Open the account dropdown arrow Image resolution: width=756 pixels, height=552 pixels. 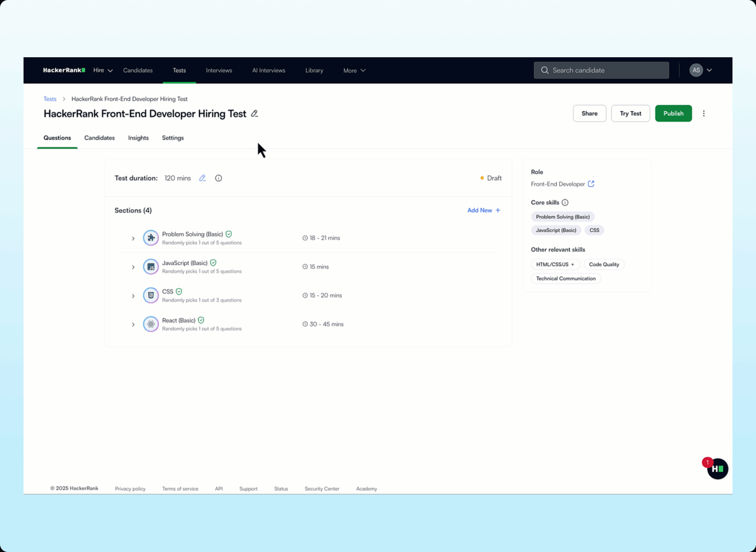point(709,70)
